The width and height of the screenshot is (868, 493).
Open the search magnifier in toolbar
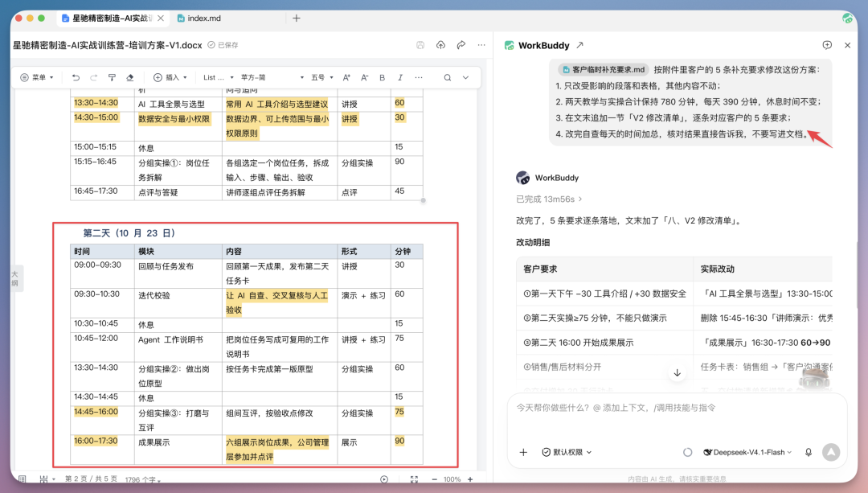pos(448,77)
